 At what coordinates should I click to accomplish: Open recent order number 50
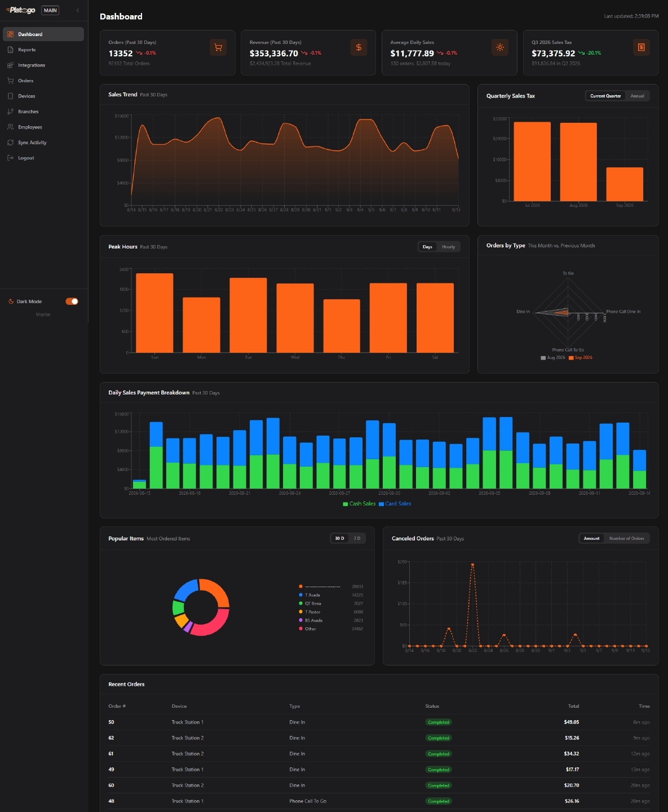pos(379,722)
